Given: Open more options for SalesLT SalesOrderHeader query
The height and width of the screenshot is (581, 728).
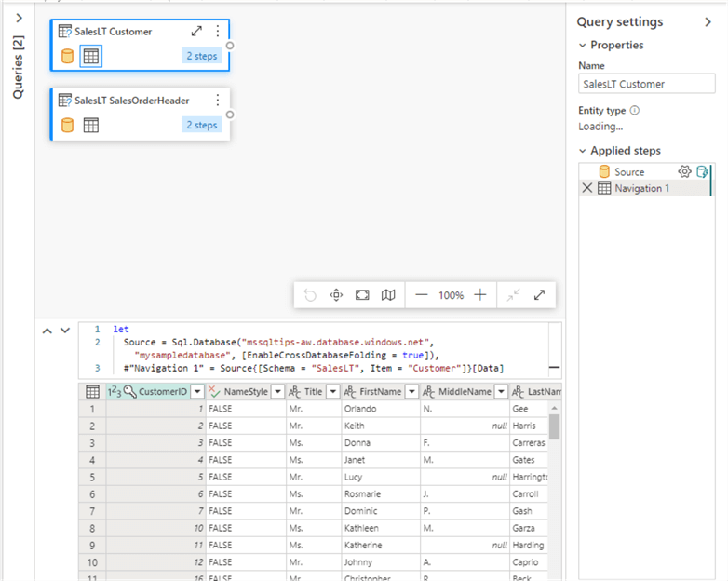Looking at the screenshot, I should (x=218, y=100).
